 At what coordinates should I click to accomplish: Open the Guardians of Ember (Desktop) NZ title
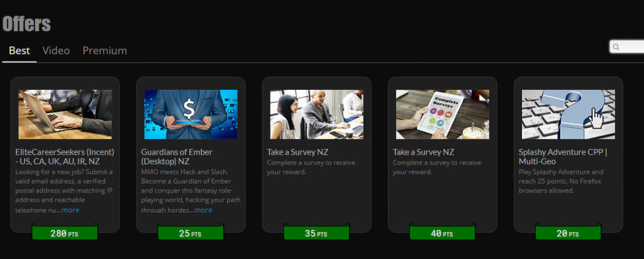177,157
